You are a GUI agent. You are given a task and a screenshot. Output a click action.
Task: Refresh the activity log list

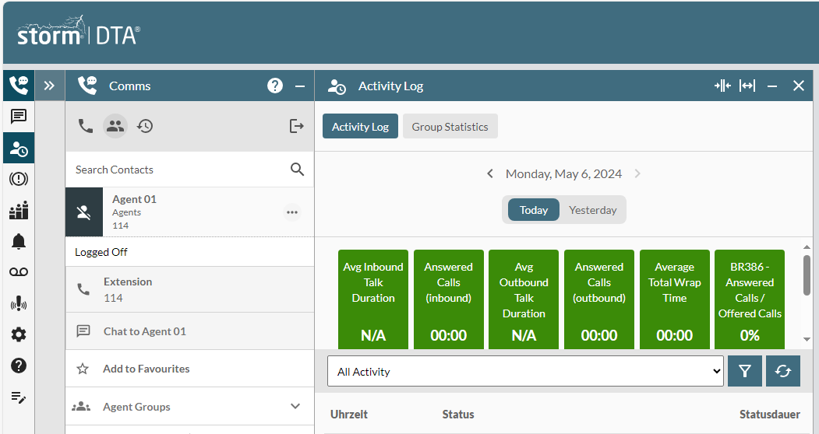pyautogui.click(x=783, y=371)
